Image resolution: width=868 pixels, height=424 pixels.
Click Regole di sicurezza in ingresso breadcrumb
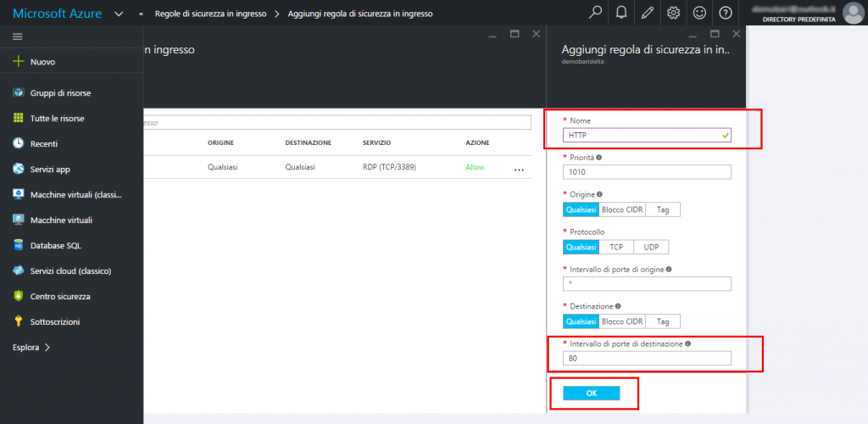tap(210, 14)
